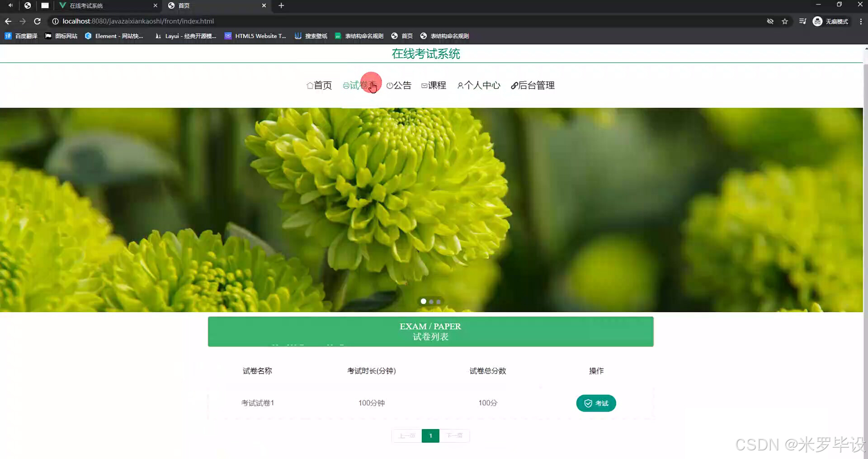Viewport: 868px width, 459px height.
Task: Click the 考试 button for 考试试卷1
Action: click(x=596, y=403)
